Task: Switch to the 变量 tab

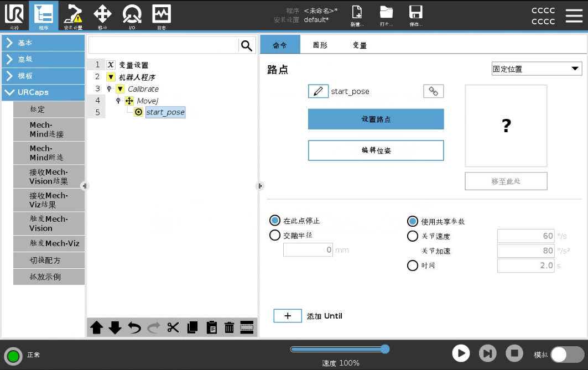Action: pos(358,45)
